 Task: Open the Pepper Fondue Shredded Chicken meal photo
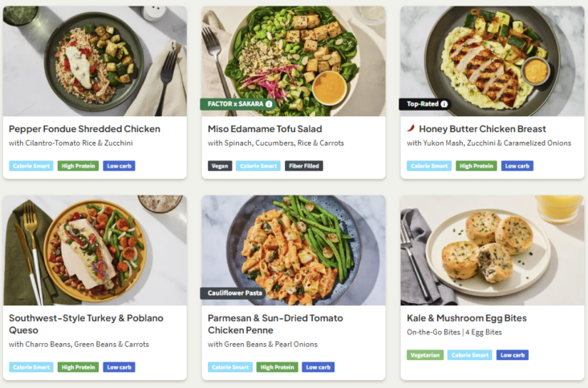(95, 61)
